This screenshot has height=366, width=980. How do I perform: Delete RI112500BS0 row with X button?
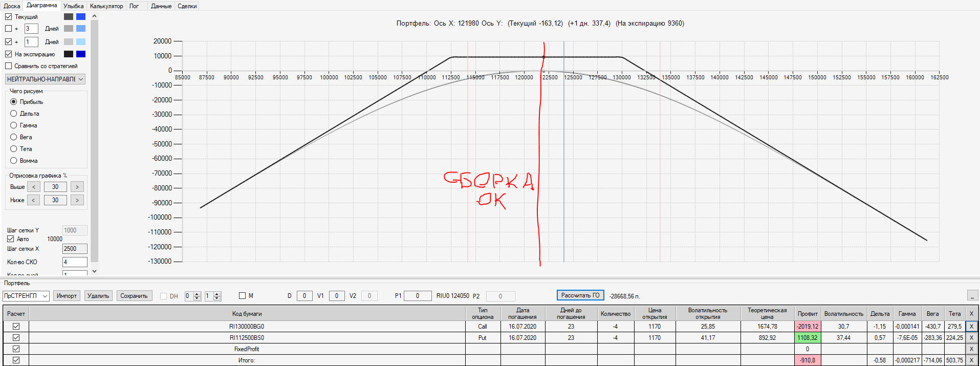tap(971, 338)
